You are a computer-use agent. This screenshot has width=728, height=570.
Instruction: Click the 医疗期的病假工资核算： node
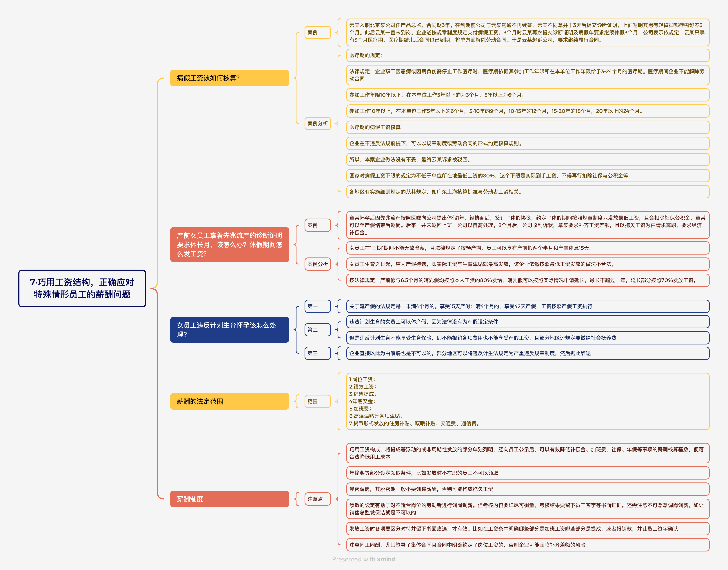click(x=528, y=127)
